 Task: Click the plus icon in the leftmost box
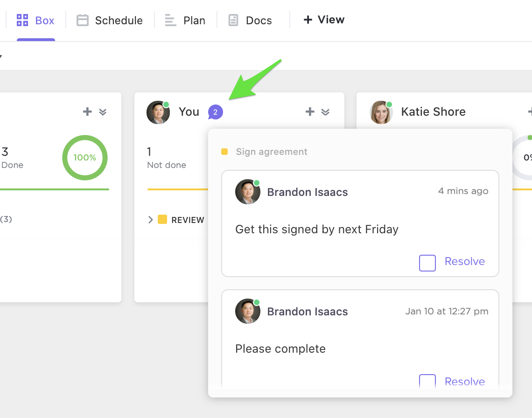87,111
